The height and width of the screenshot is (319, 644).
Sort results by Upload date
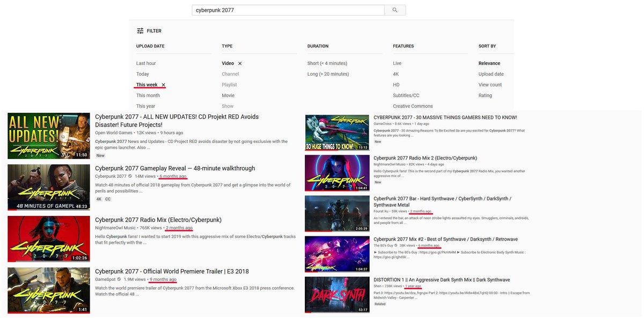491,74
